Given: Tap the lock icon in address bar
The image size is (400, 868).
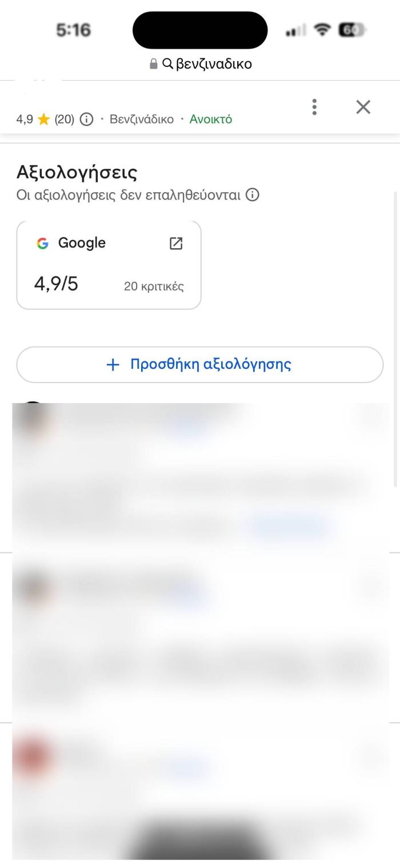Looking at the screenshot, I should 153,64.
